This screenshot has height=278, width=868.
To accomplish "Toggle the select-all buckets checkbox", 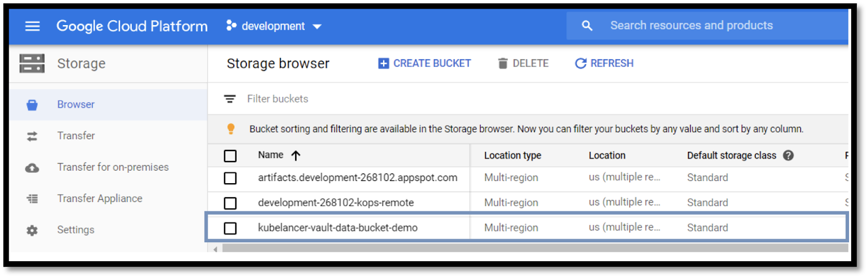I will [230, 156].
